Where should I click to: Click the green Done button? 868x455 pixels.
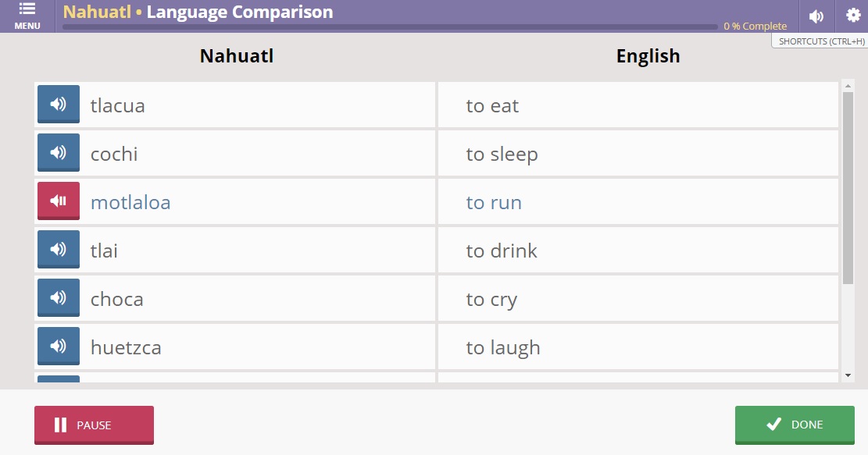(x=795, y=425)
